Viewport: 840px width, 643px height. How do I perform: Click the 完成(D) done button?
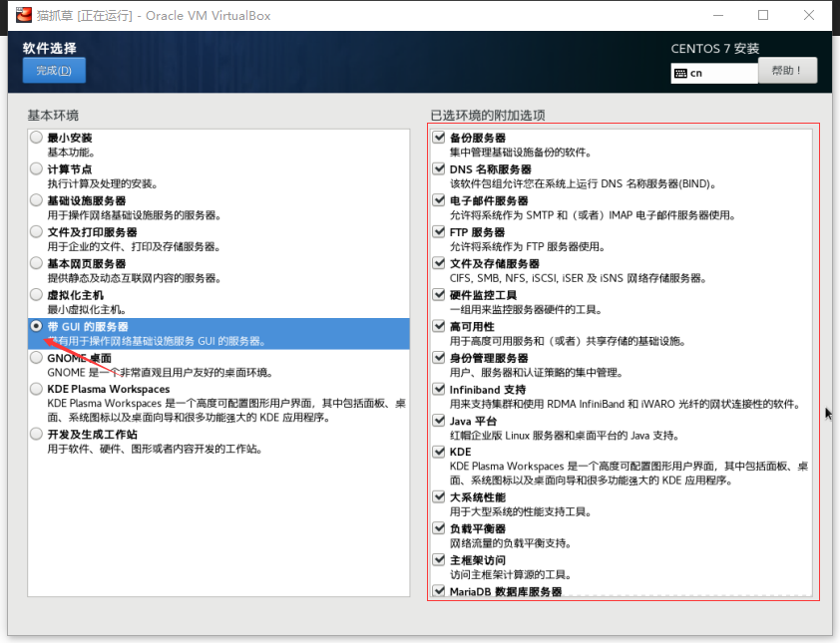[x=54, y=71]
